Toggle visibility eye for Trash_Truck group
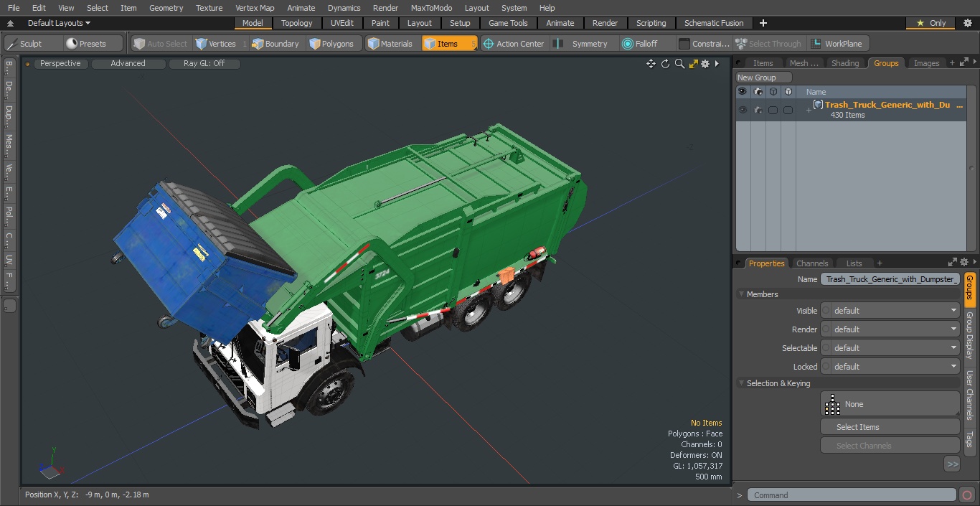980x506 pixels. click(x=743, y=110)
